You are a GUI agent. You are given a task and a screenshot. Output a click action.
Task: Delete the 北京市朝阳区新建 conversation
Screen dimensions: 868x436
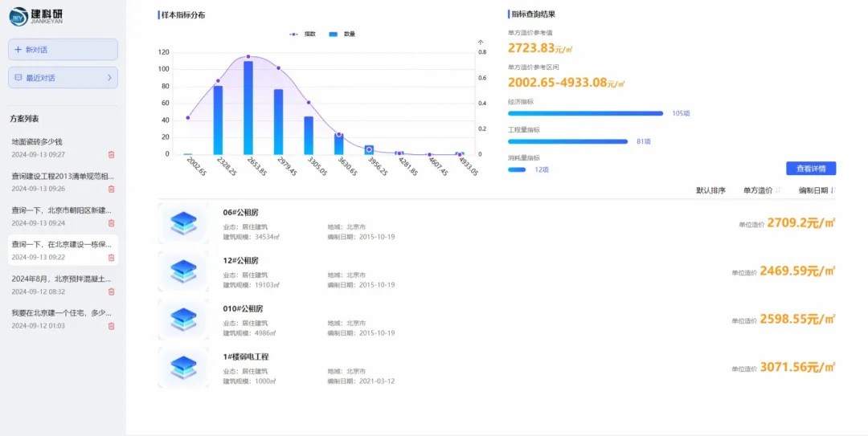[111, 223]
